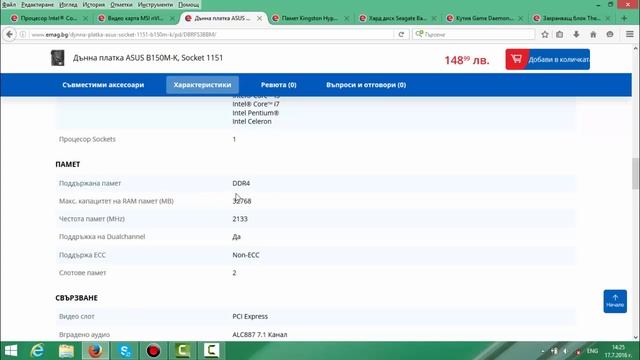Click the browser back arrow button
Screen dimensions: 640x360
(x=9, y=35)
